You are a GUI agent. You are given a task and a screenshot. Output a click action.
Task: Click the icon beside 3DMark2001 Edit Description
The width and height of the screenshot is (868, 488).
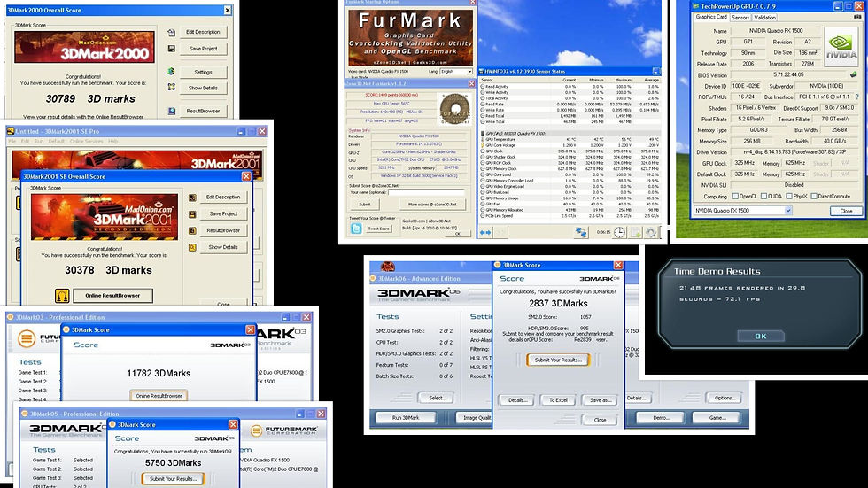coord(192,198)
